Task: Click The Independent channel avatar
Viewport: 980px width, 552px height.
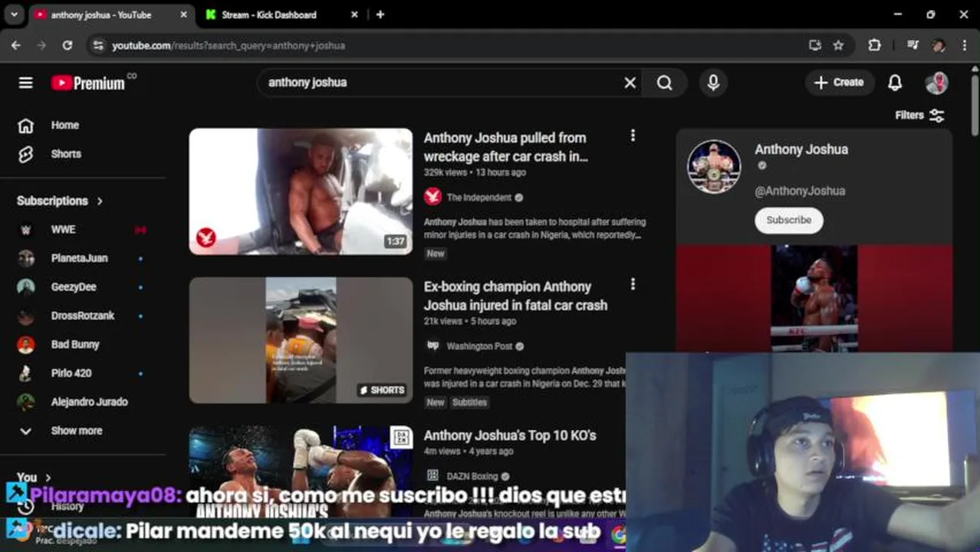Action: 432,197
